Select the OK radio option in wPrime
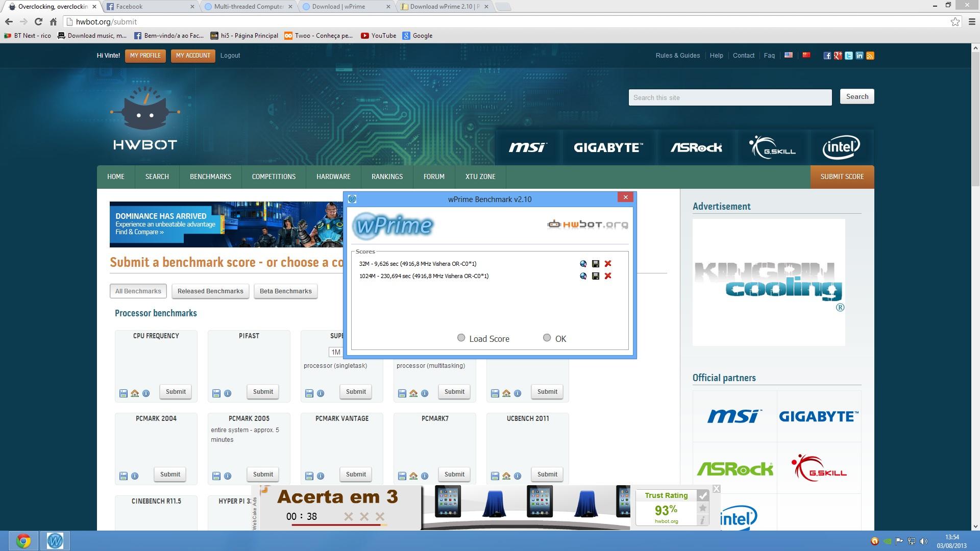The width and height of the screenshot is (980, 551). pos(547,338)
